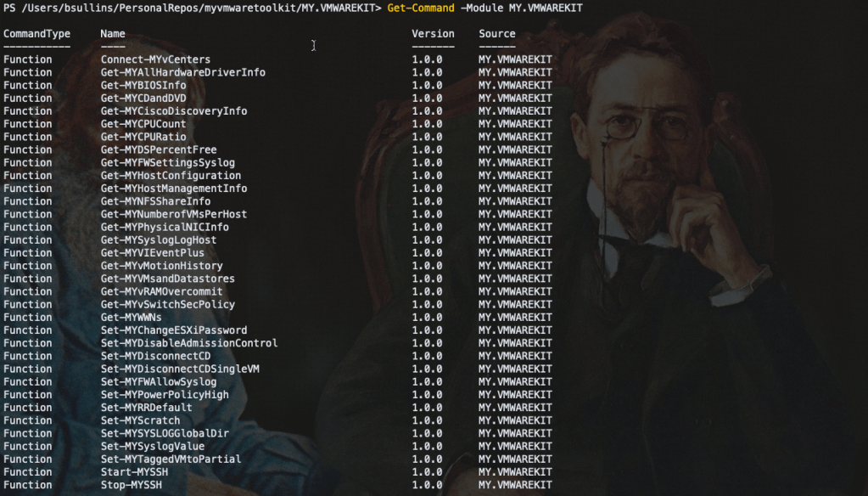Click the Get-MYWWNs function name

(x=131, y=318)
